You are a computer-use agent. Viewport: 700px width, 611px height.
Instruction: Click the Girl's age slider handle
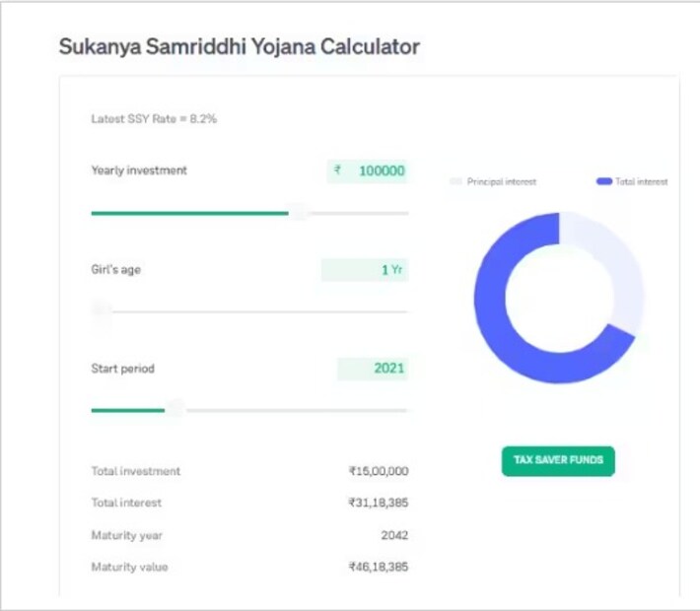(x=101, y=311)
